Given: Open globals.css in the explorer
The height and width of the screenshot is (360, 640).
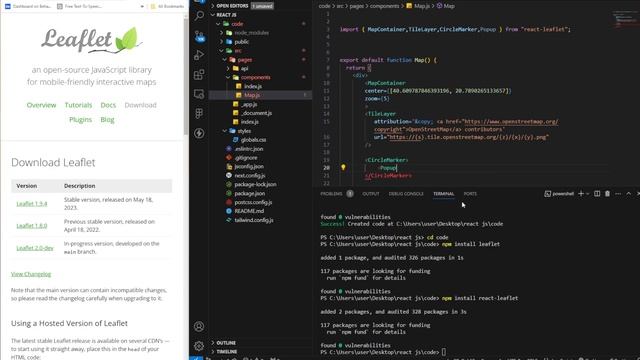Looking at the screenshot, I should click(x=253, y=140).
